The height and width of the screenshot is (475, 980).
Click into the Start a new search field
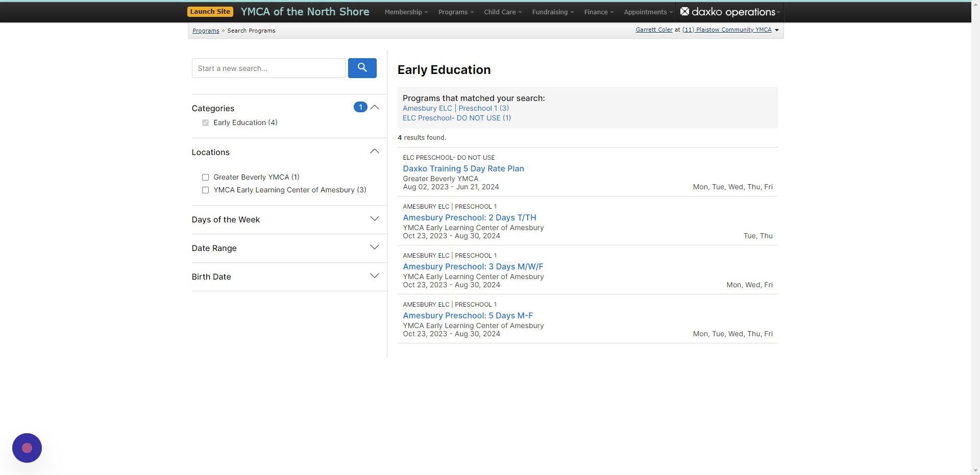[268, 68]
